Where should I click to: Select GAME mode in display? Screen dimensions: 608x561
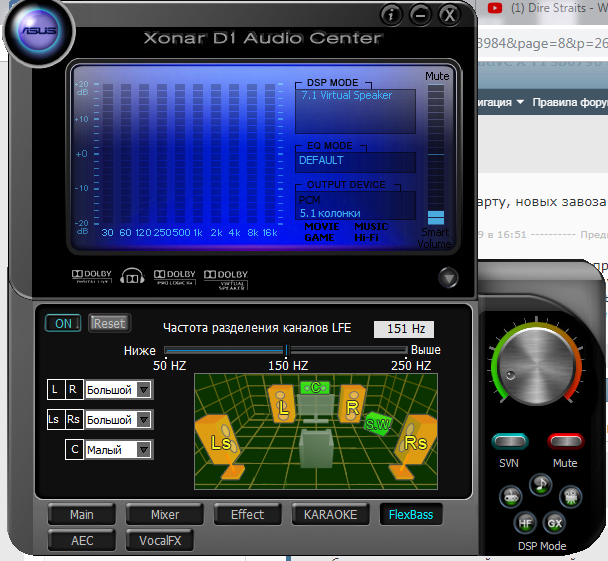click(x=319, y=238)
